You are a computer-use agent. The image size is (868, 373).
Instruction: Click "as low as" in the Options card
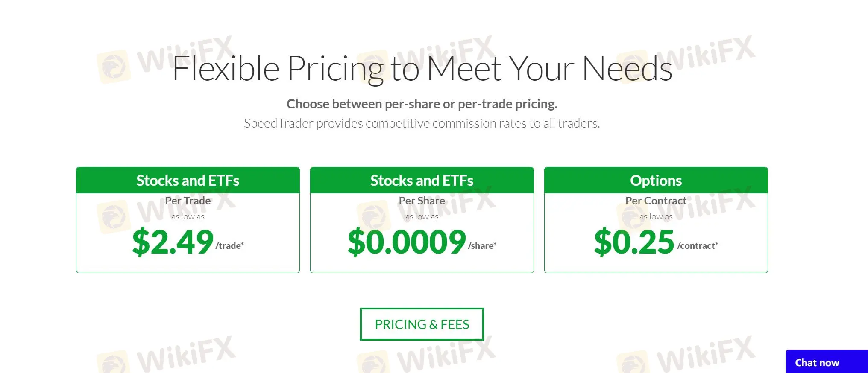tap(656, 217)
